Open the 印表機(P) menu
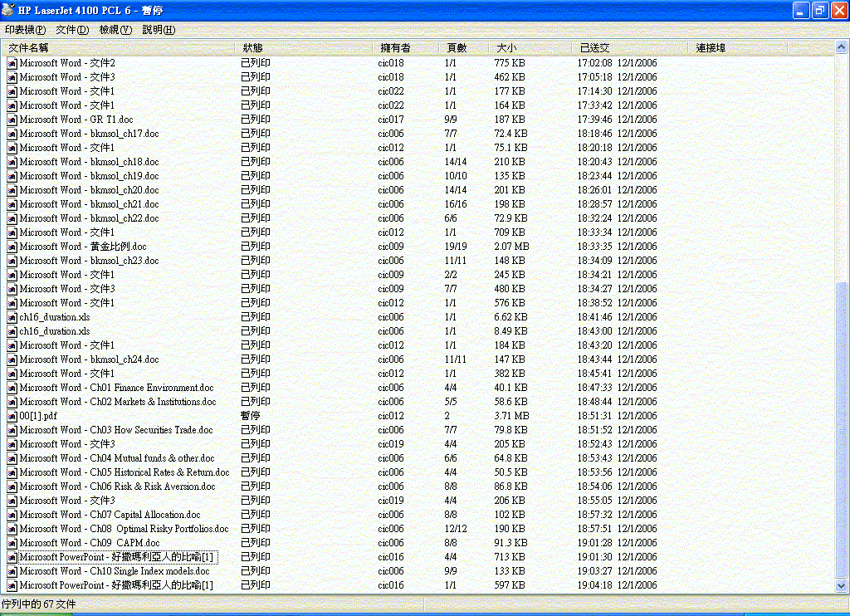The width and height of the screenshot is (850, 616). point(25,30)
